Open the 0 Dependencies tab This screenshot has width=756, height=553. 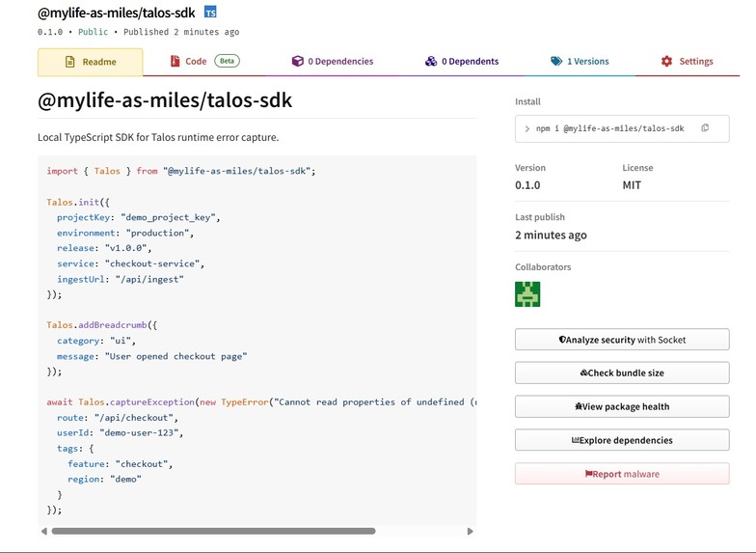333,62
